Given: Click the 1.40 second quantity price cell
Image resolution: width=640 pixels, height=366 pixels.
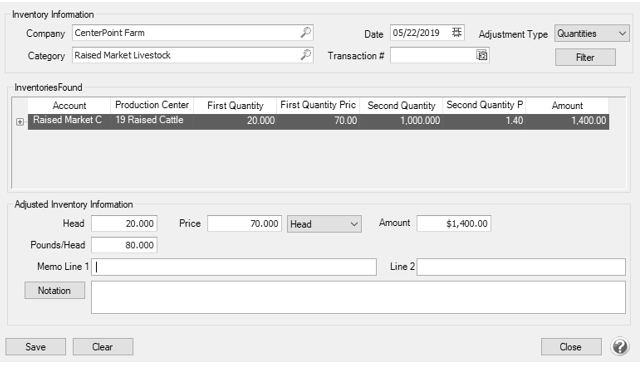Looking at the screenshot, I should pyautogui.click(x=484, y=121).
